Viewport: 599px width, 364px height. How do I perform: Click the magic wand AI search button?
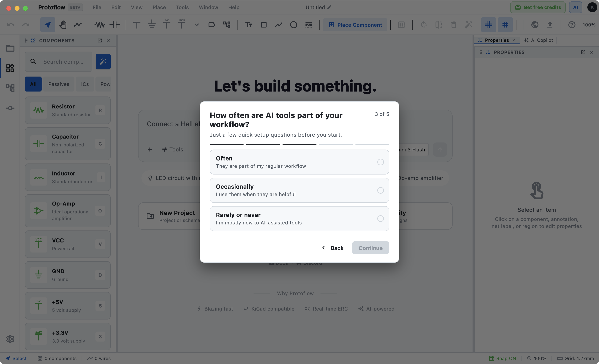pos(103,62)
